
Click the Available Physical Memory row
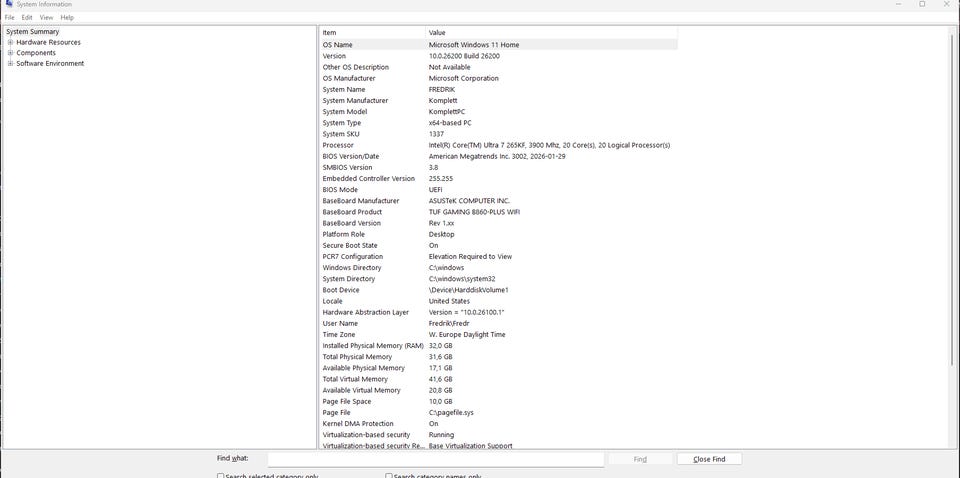point(498,368)
